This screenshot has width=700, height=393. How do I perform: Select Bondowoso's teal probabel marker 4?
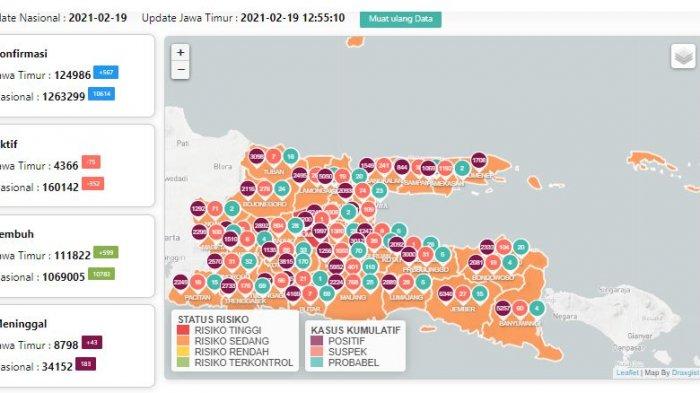510,263
